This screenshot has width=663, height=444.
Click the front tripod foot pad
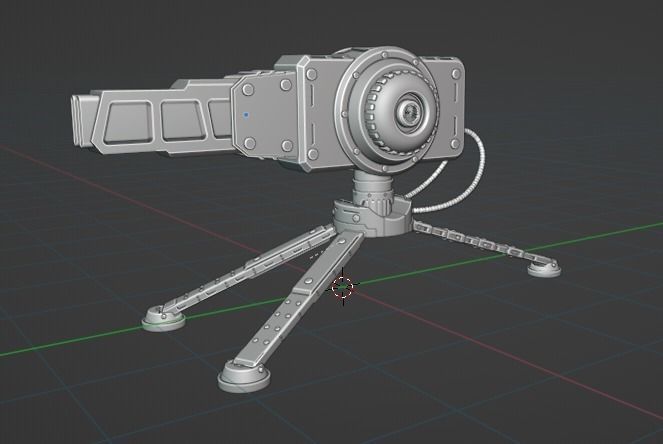pos(244,375)
